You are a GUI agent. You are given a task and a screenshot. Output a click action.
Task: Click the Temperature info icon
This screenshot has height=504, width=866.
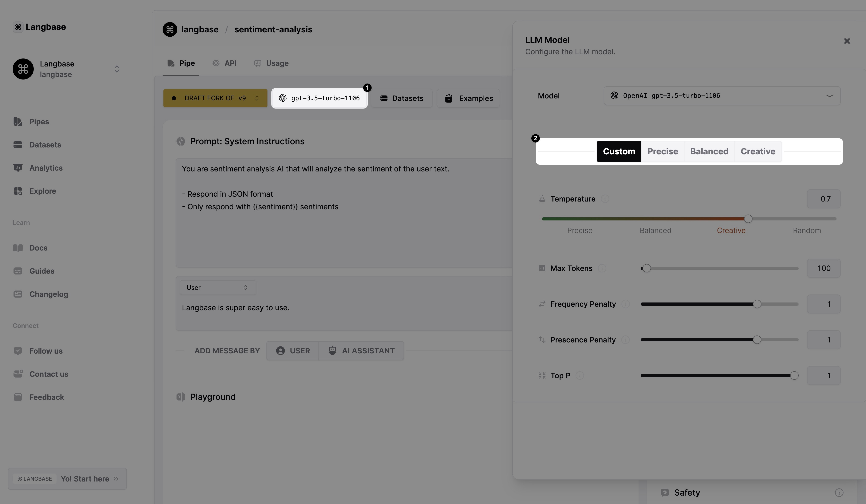(x=605, y=199)
